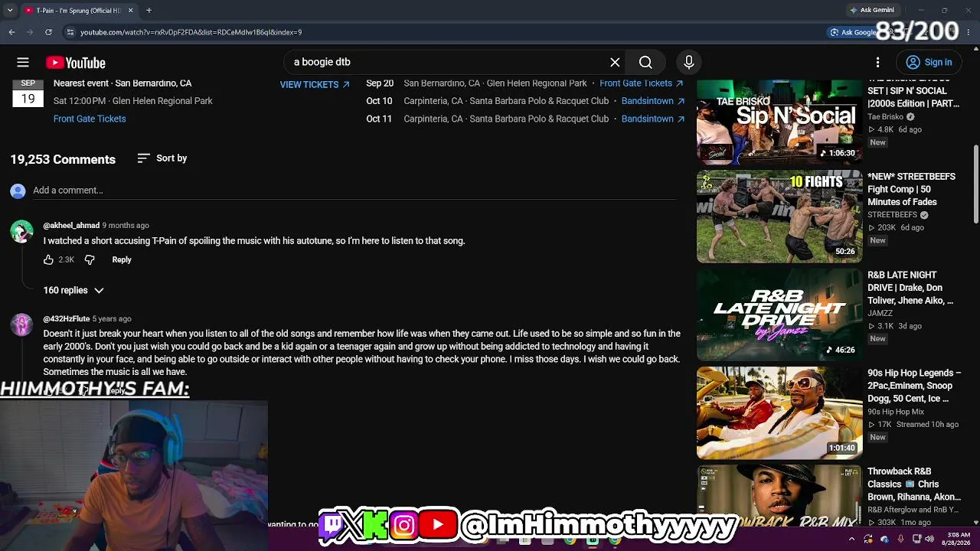This screenshot has height=551, width=980.
Task: Open the YouTube guide hamburger menu
Action: point(23,63)
